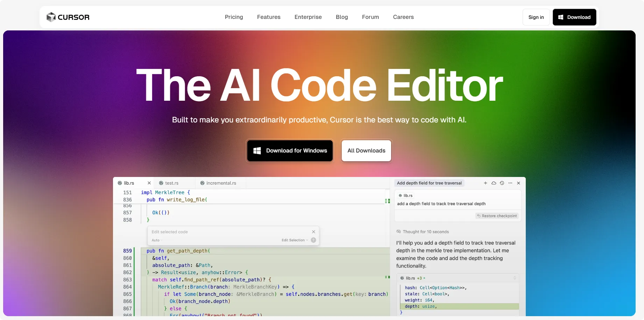Screen dimensions: 644x320
Task: Open the chat more options ellipsis
Action: coord(510,183)
